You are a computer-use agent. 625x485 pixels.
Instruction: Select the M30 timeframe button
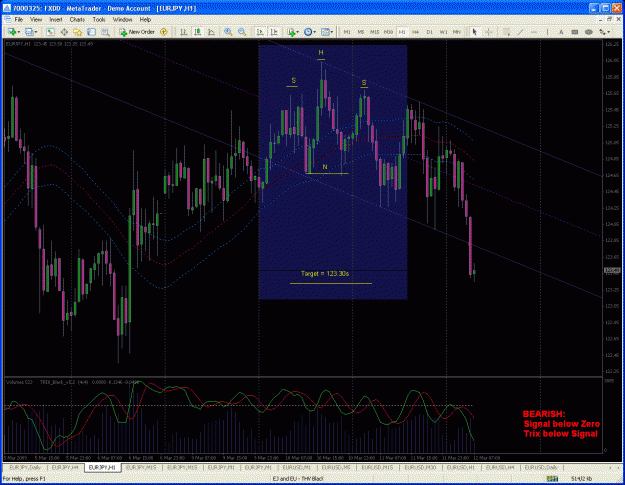[388, 32]
